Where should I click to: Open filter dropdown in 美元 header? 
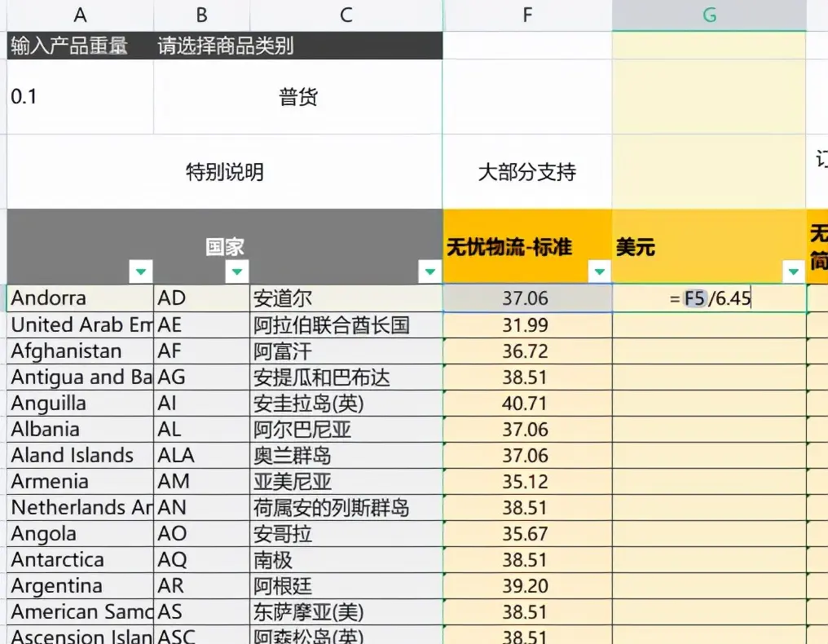tap(793, 271)
